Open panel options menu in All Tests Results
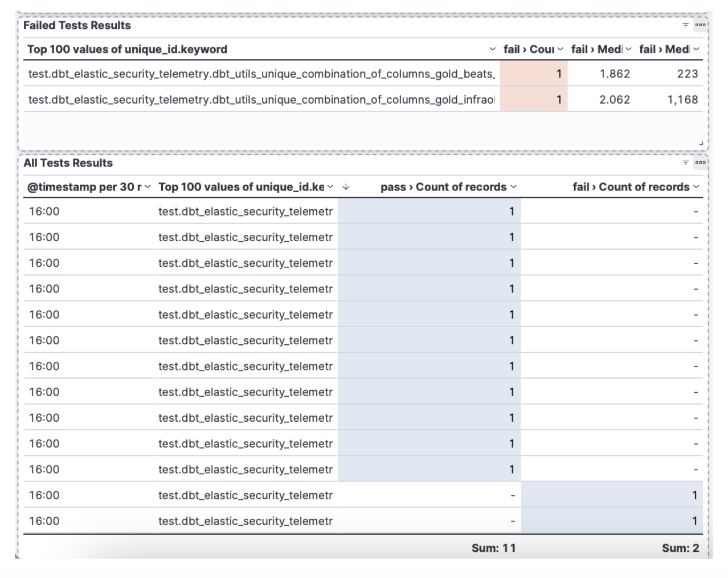The image size is (728, 578). [x=700, y=162]
